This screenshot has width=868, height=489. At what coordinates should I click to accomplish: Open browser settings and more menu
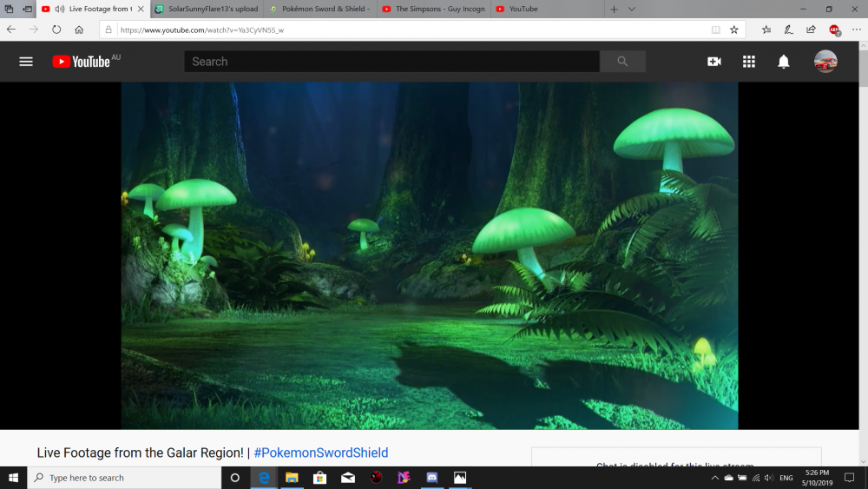857,30
